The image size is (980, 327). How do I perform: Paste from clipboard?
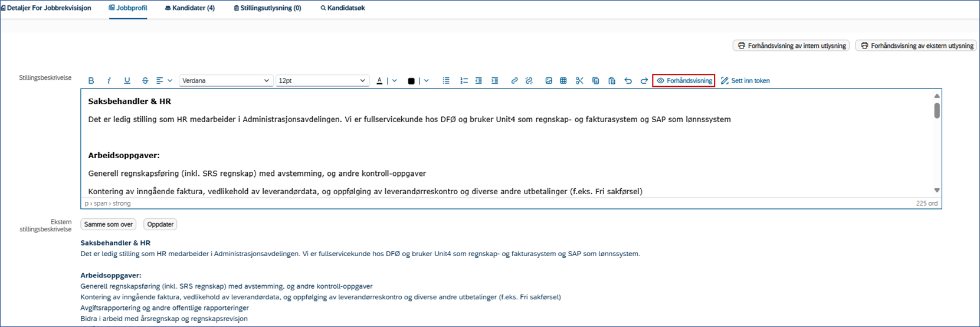[612, 81]
